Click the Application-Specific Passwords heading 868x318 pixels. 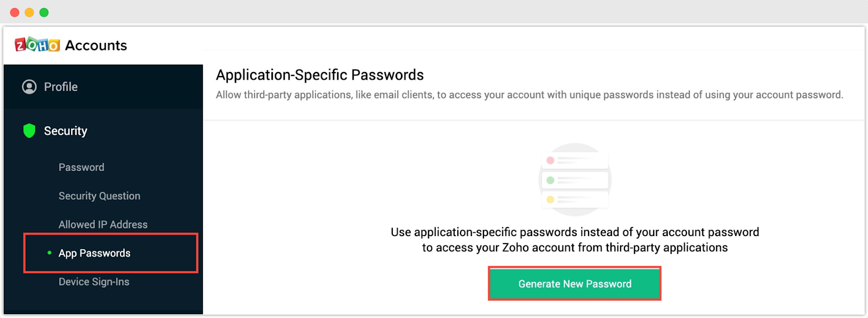[320, 75]
